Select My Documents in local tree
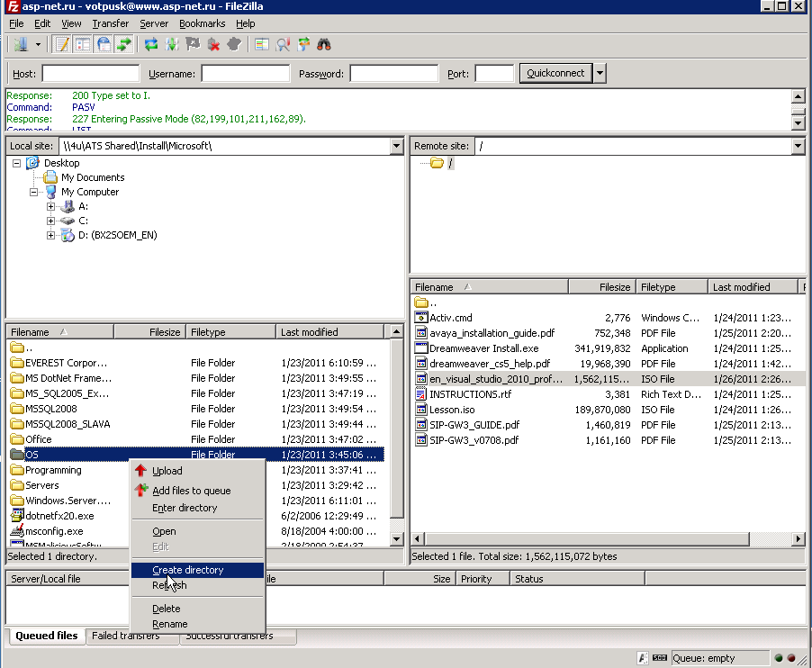 93,177
